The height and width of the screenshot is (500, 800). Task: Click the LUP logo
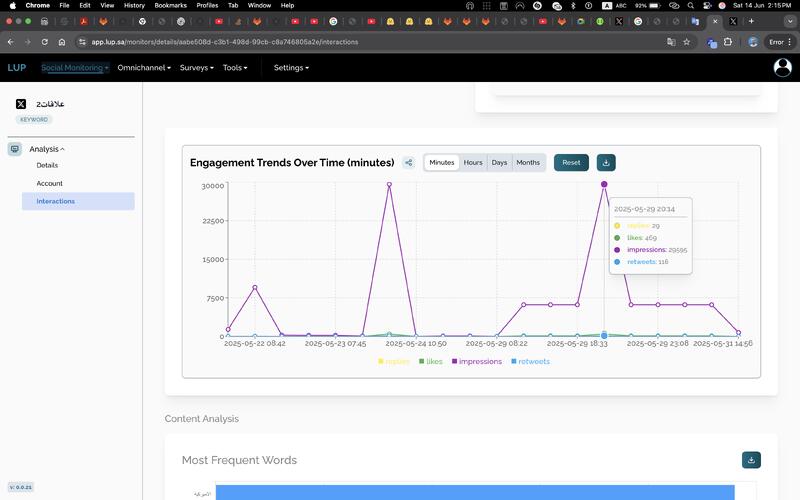pos(16,67)
